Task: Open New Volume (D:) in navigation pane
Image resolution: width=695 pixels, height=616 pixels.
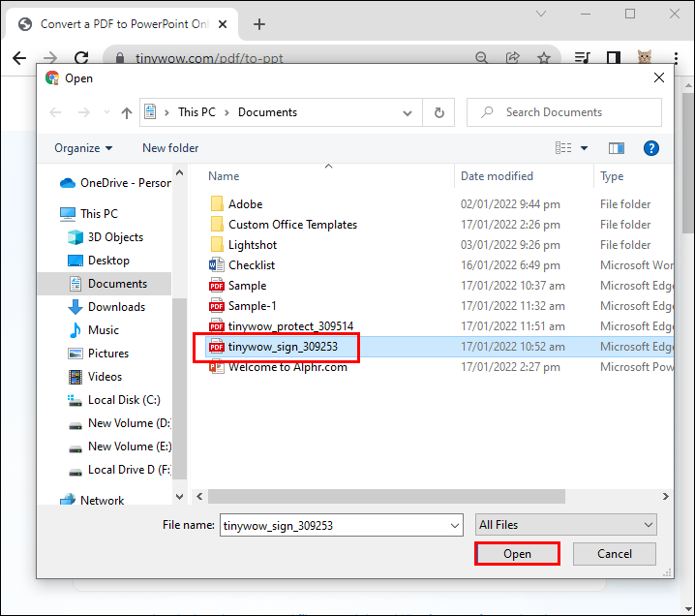Action: [x=119, y=423]
